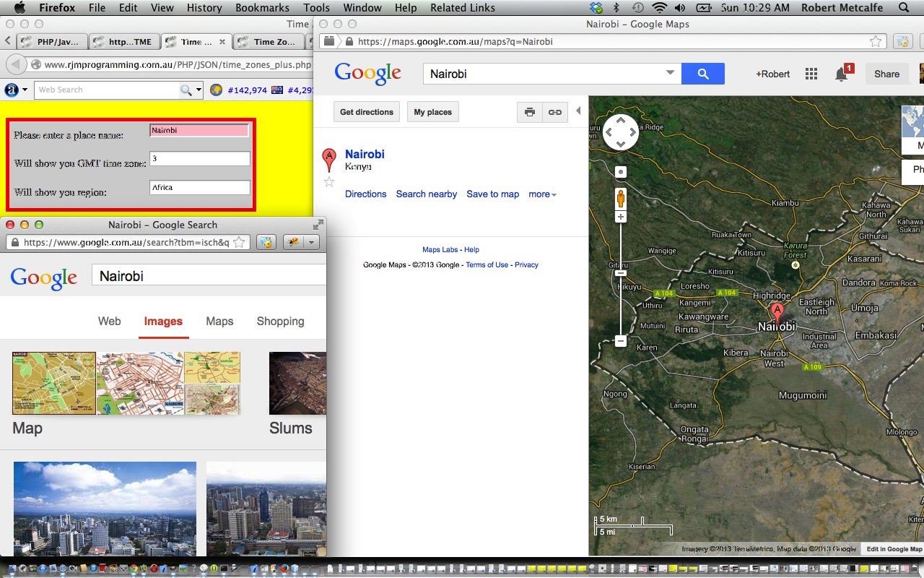Click the Wi-Fi status icon
This screenshot has height=578, width=924.
click(659, 8)
